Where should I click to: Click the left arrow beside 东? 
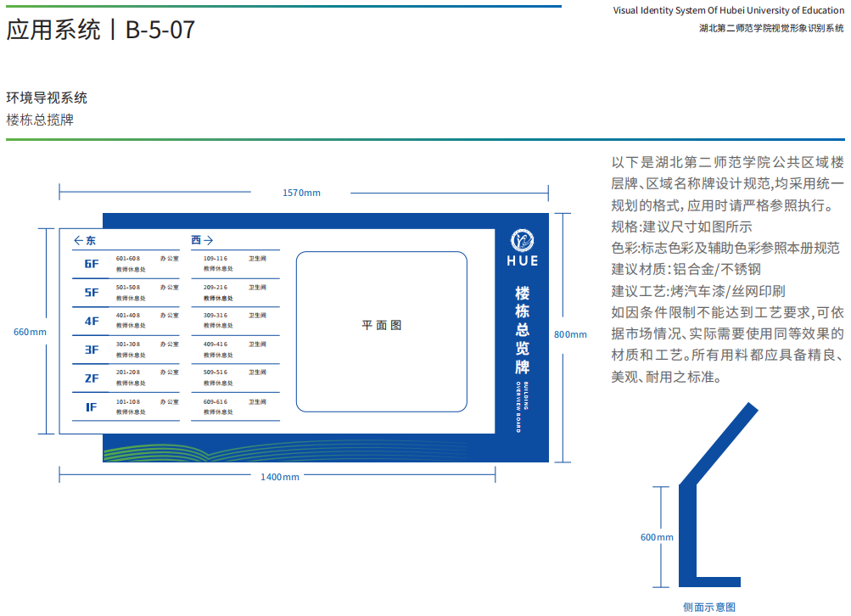pos(79,241)
